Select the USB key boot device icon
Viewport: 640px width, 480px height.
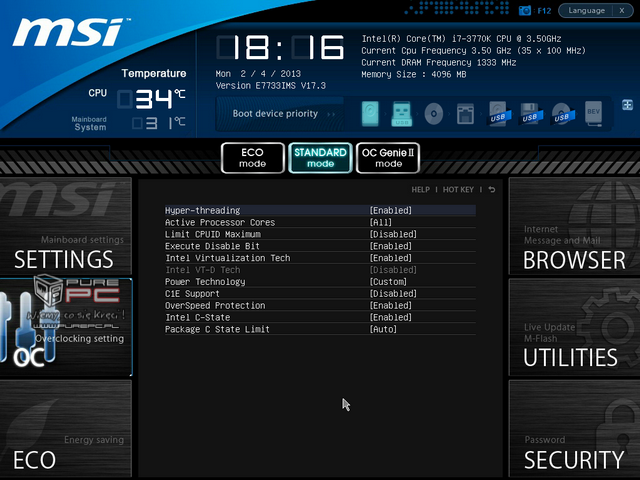point(402,114)
